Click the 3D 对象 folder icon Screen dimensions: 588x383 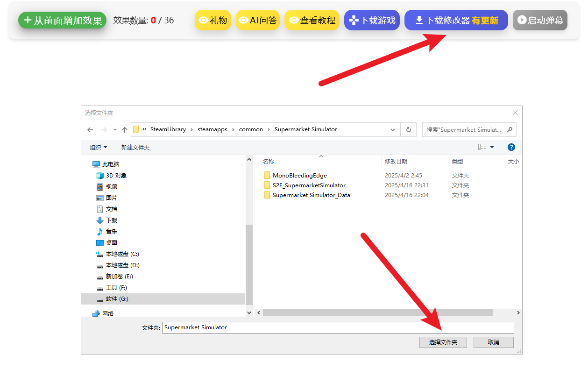click(x=99, y=176)
